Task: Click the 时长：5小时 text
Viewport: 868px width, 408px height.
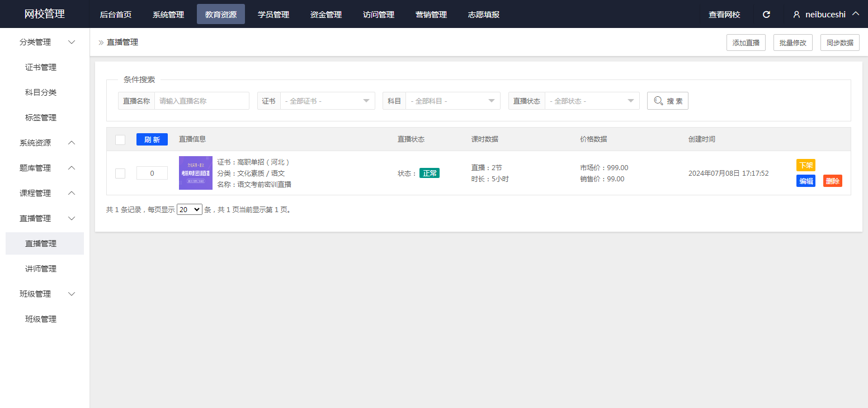Action: tap(490, 179)
